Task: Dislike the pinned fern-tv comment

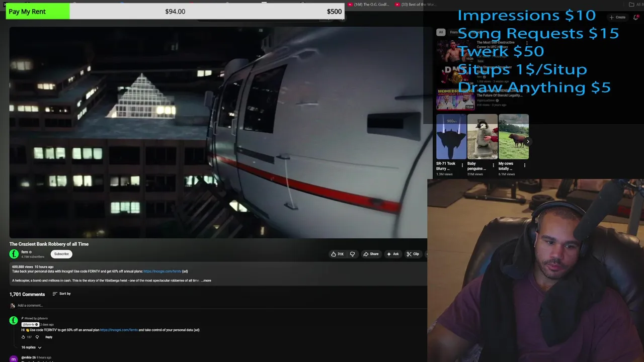Action: click(x=37, y=337)
